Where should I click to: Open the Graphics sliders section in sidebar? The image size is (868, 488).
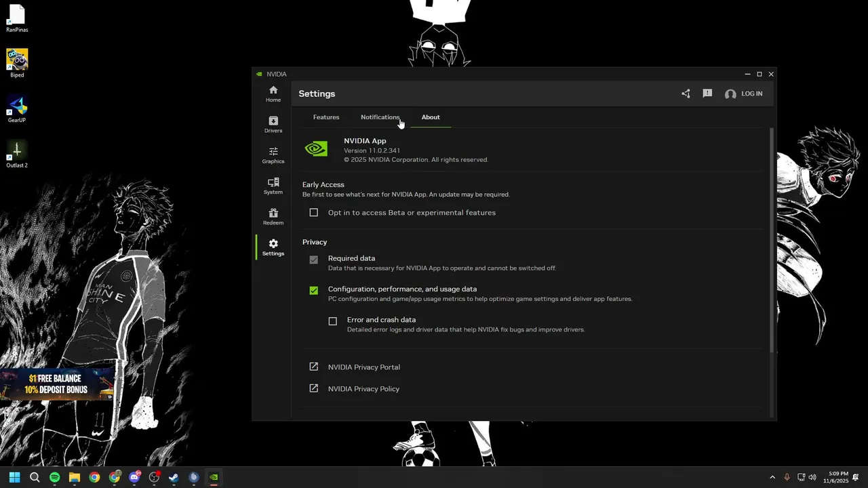273,155
